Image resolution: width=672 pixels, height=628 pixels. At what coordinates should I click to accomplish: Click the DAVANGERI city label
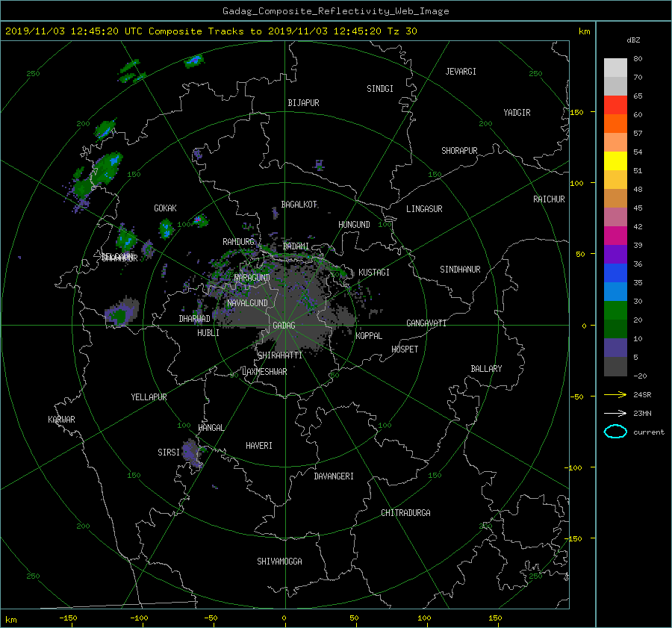[334, 476]
